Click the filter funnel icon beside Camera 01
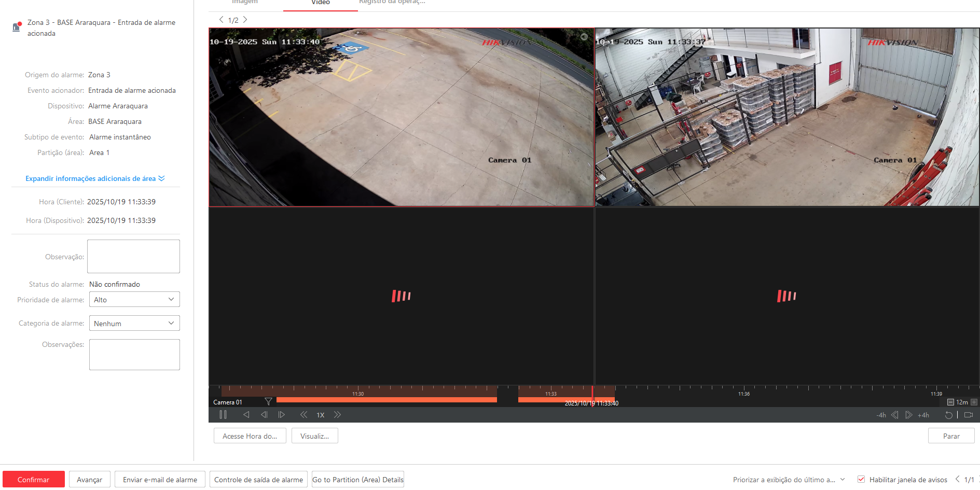Viewport: 980px width, 490px height. tap(268, 402)
